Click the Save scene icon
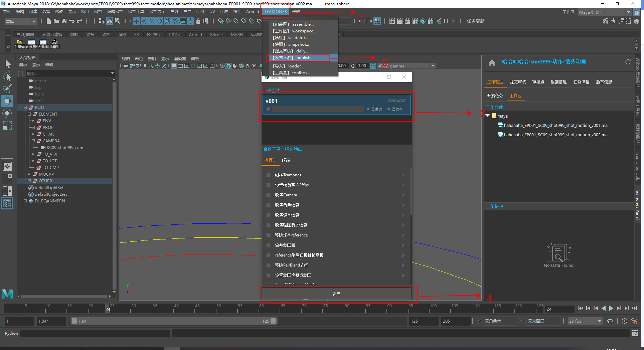 point(64,21)
